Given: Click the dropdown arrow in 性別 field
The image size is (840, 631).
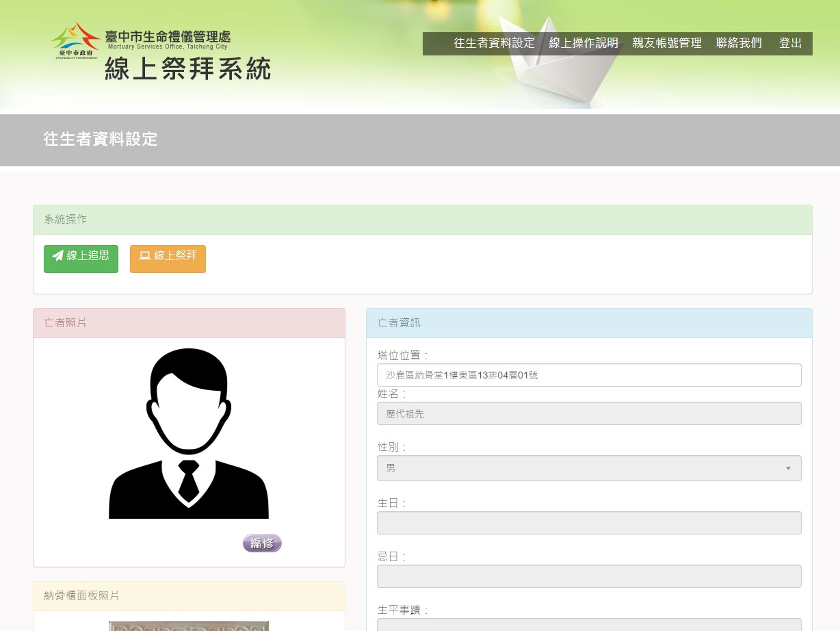Looking at the screenshot, I should point(787,468).
